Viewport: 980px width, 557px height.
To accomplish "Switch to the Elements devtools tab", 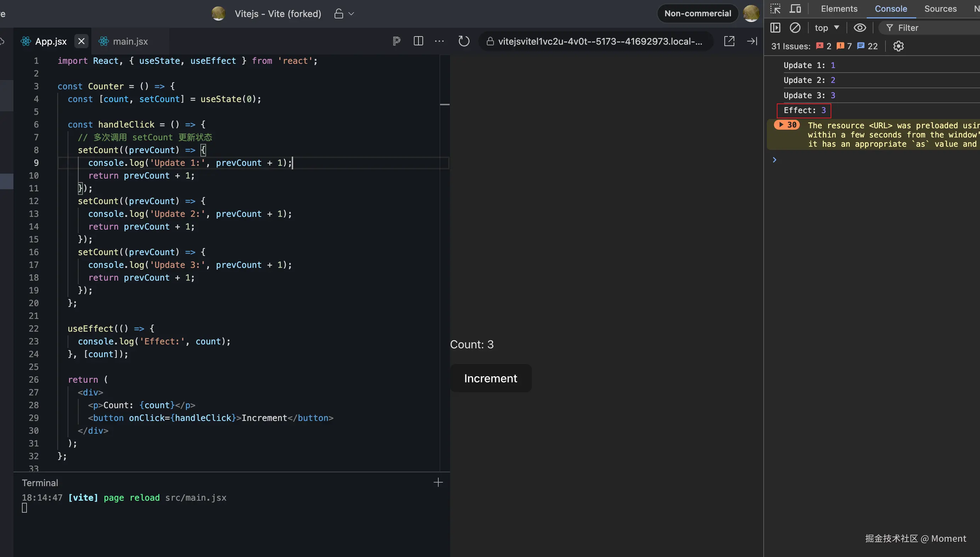I will (x=839, y=9).
